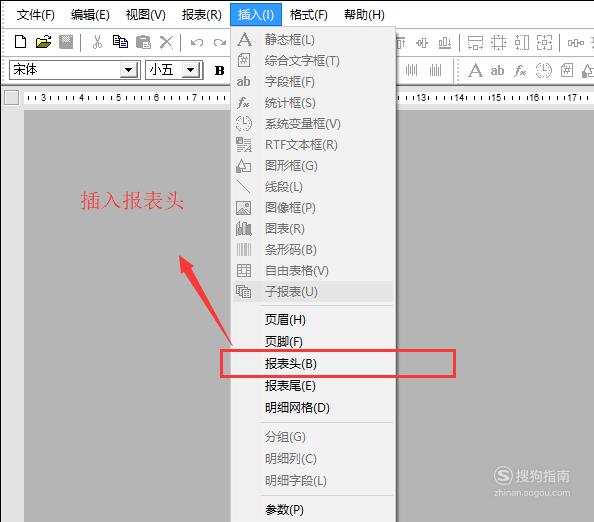Viewport: 594px width, 522px height.
Task: Space selected controls evenly horizontally
Action: (x=575, y=43)
